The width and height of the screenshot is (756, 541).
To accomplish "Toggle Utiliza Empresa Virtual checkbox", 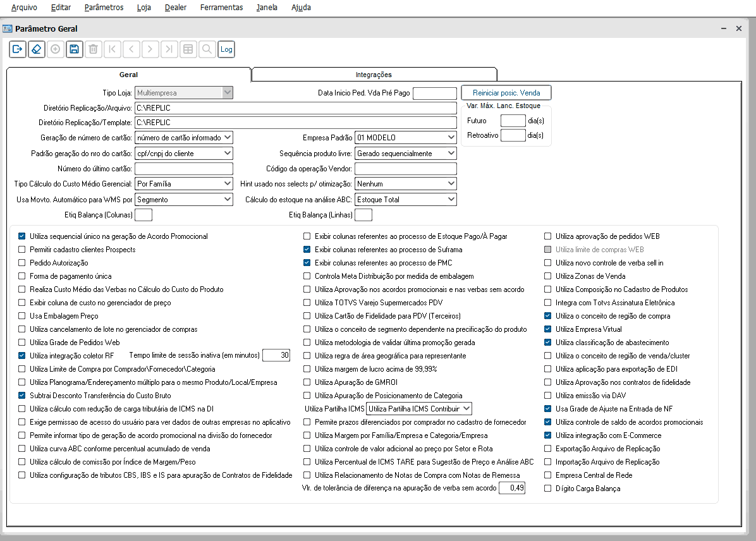I will (x=547, y=329).
